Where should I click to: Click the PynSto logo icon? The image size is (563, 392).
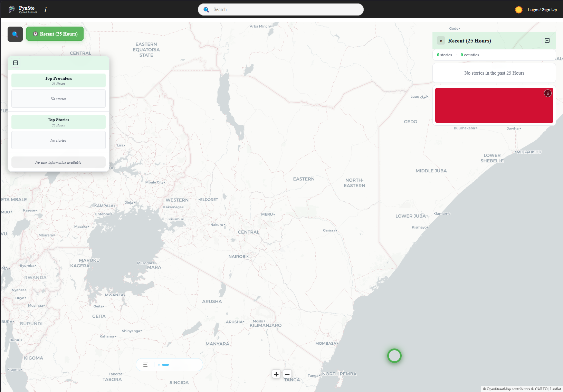pyautogui.click(x=12, y=9)
